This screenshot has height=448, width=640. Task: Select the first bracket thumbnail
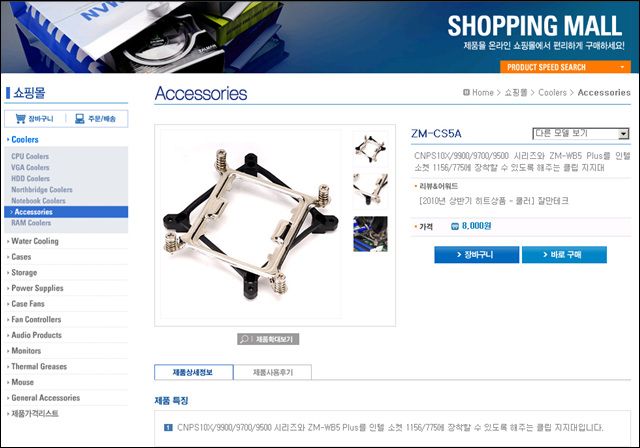pyautogui.click(x=370, y=147)
